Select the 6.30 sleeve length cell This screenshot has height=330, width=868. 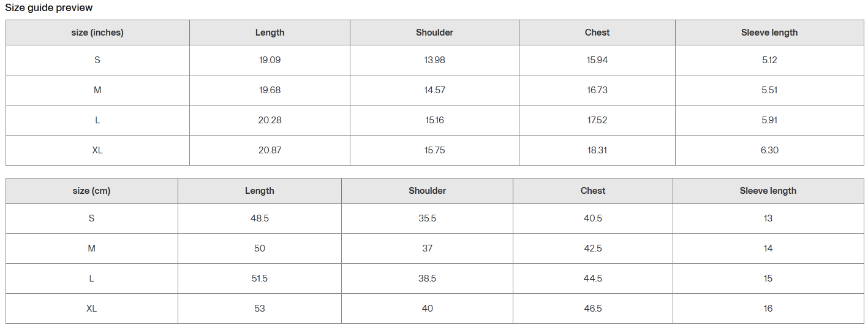(x=769, y=150)
